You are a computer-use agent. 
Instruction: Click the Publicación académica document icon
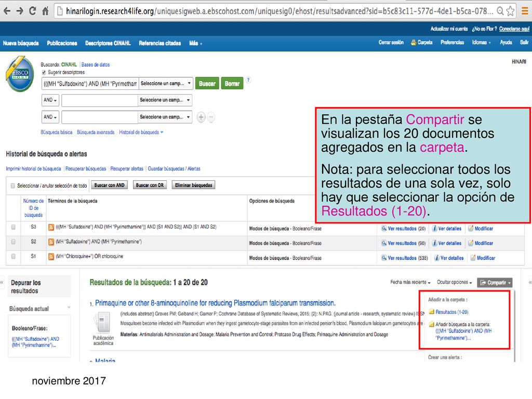point(102,322)
